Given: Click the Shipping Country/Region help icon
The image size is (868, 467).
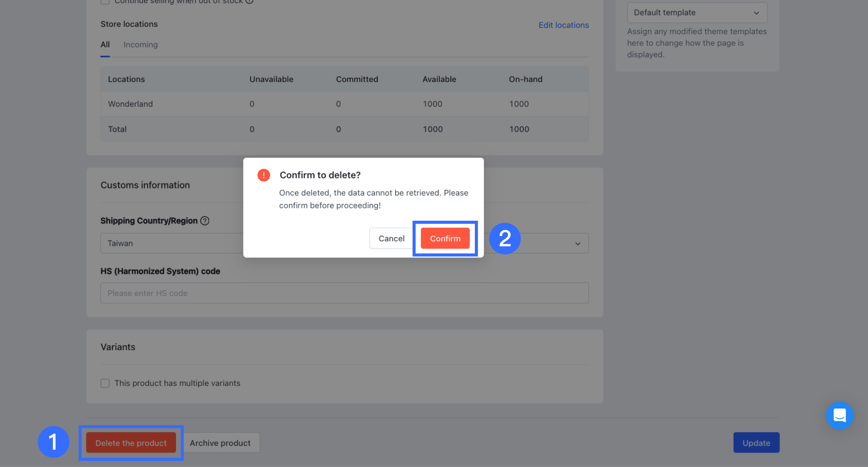Looking at the screenshot, I should click(x=205, y=221).
